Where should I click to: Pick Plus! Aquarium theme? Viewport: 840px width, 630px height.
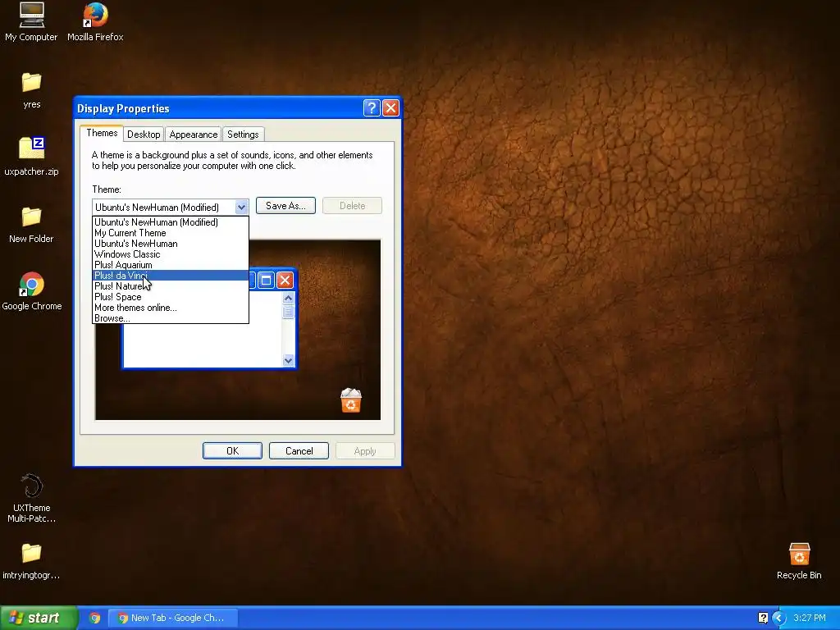pos(171,265)
